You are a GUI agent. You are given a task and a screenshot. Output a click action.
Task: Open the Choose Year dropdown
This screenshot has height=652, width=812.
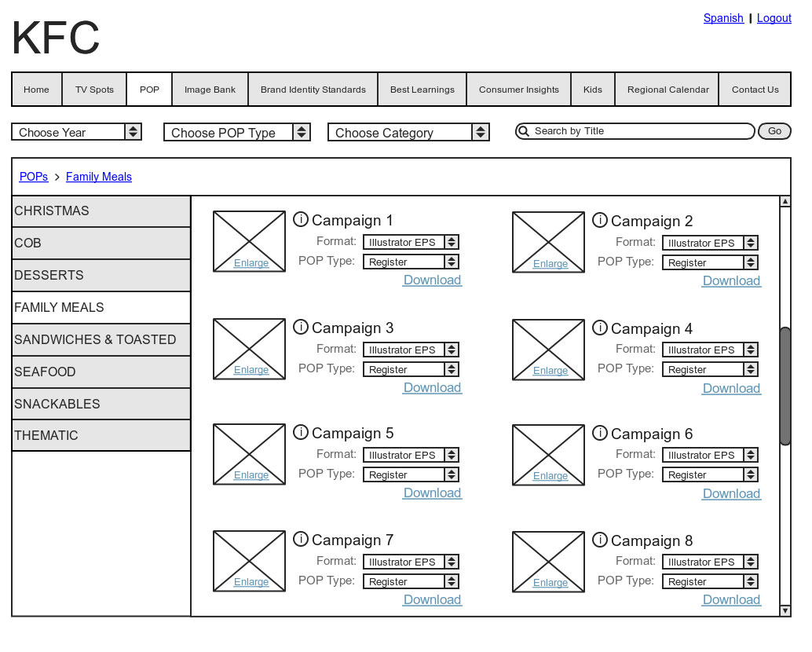tap(77, 132)
